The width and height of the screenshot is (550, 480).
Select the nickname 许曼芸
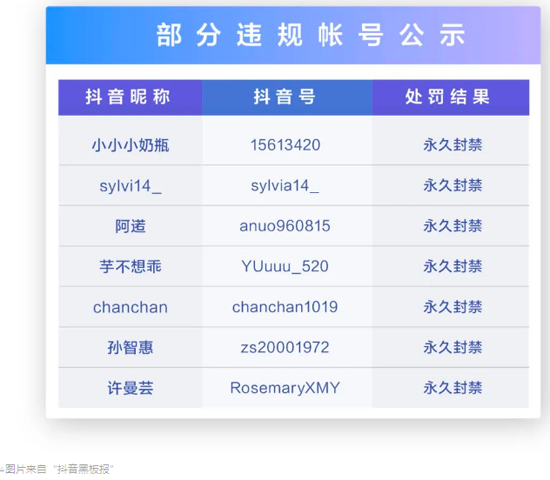click(130, 388)
